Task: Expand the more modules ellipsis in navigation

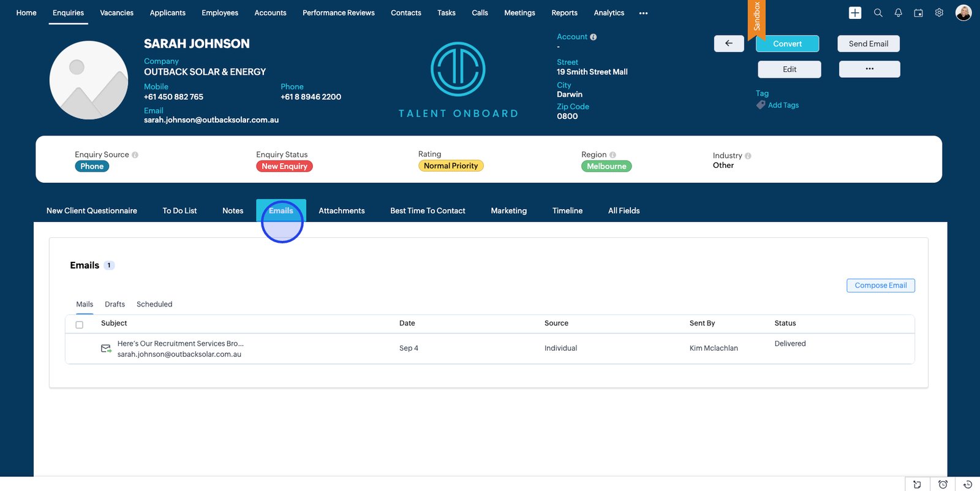Action: tap(643, 13)
